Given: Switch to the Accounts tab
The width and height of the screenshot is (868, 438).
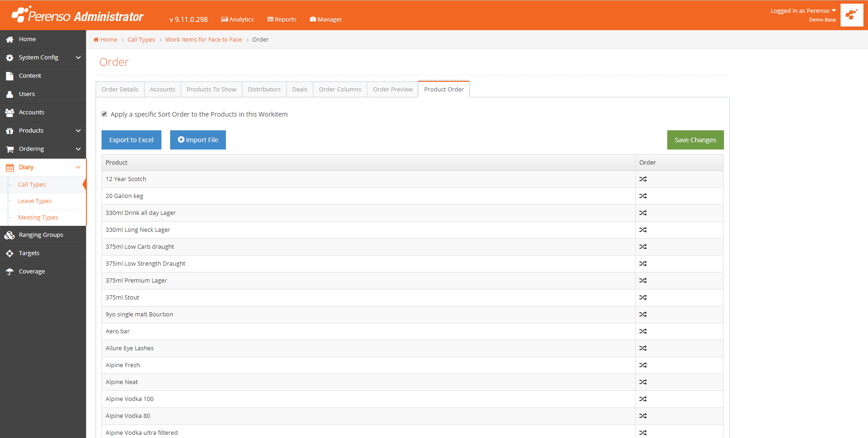Looking at the screenshot, I should (162, 89).
